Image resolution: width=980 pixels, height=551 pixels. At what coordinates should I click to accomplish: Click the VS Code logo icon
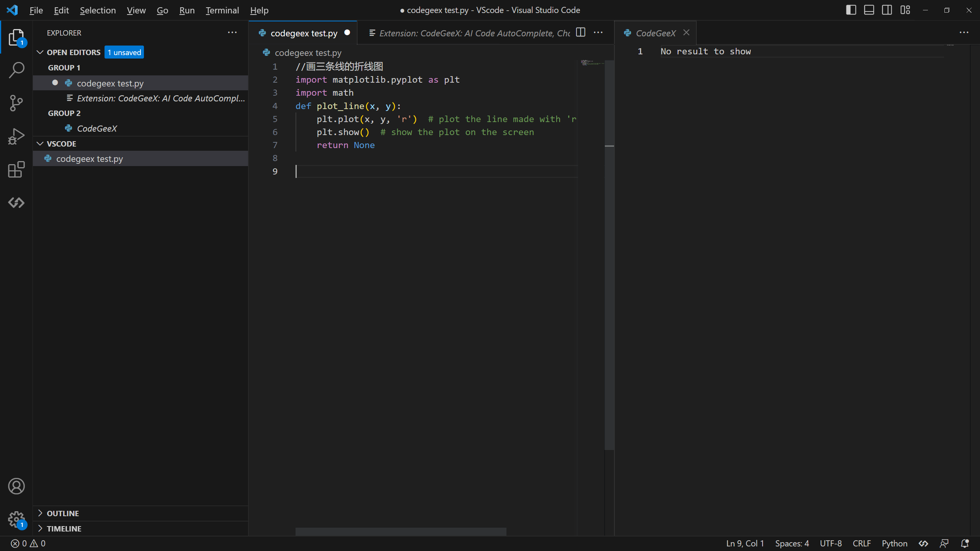pyautogui.click(x=12, y=10)
